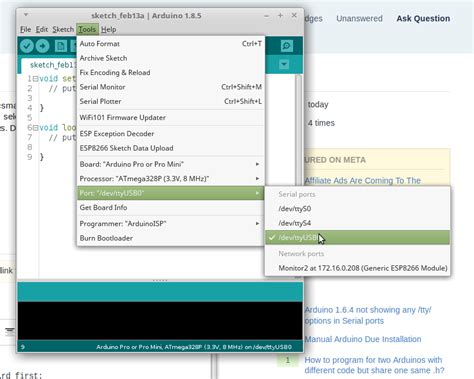
Task: Choose ESP8266 Sketch Data Upload
Action: pyautogui.click(x=171, y=148)
